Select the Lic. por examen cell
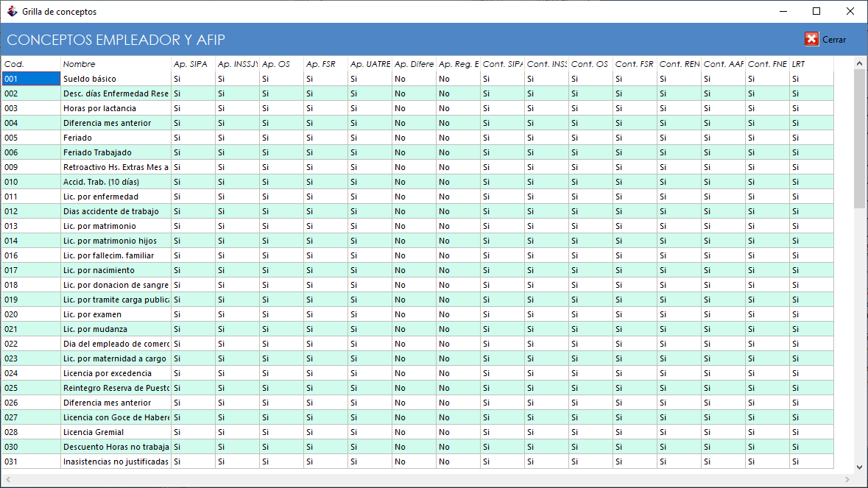Screen dimensions: 868x488 116,314
